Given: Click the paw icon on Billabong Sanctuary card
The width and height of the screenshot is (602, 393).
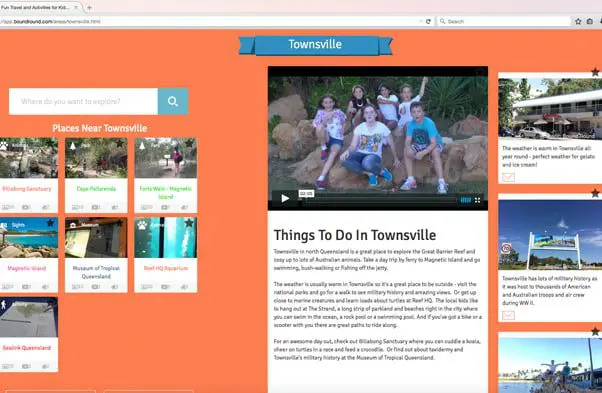Looking at the screenshot, I should (4, 145).
